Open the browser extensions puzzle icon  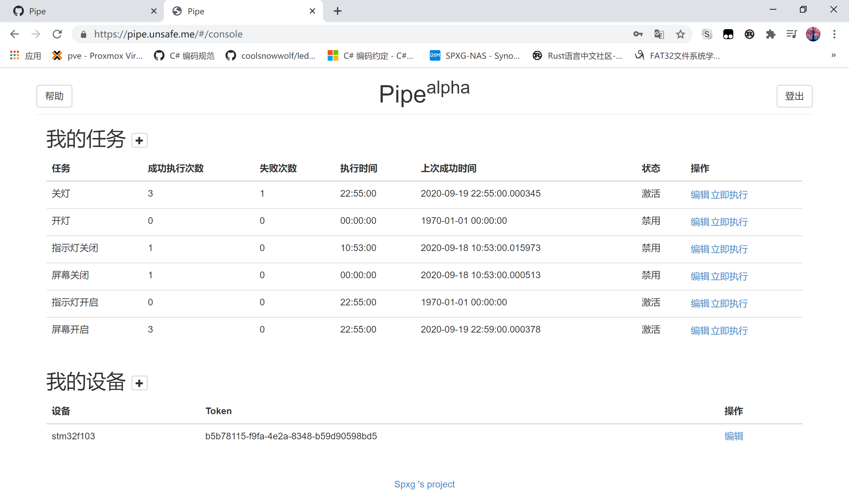pos(770,34)
